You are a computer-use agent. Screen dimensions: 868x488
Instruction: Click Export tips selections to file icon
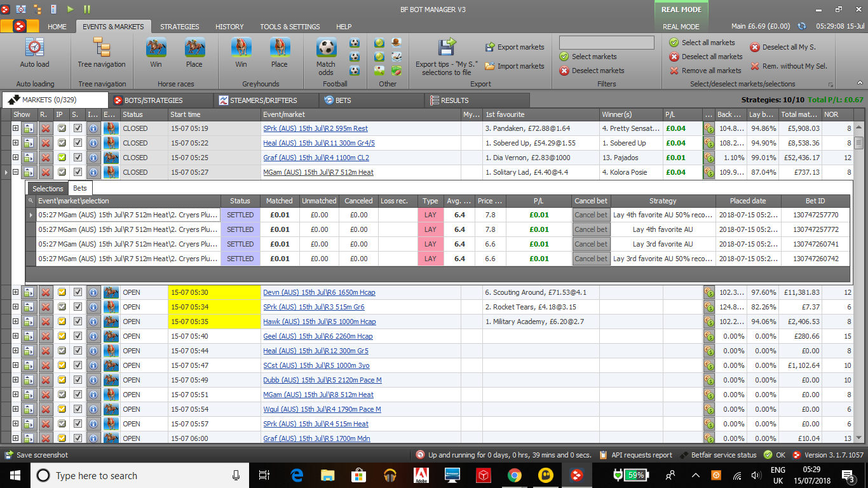tap(447, 48)
